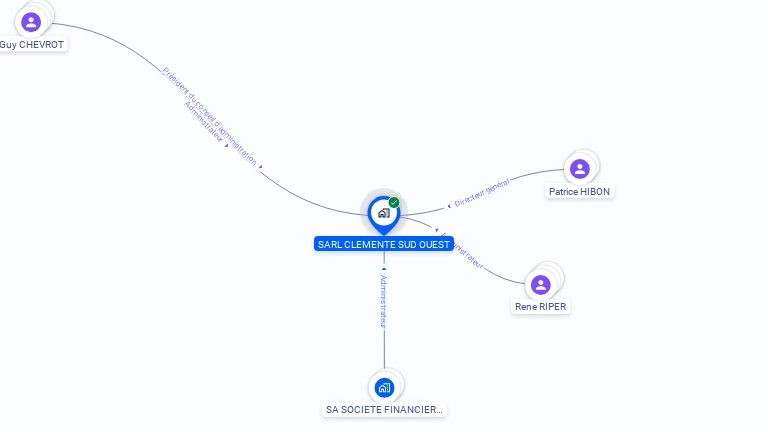Click SARL CLEMENTE SUD OUEST map pin icon

384,216
